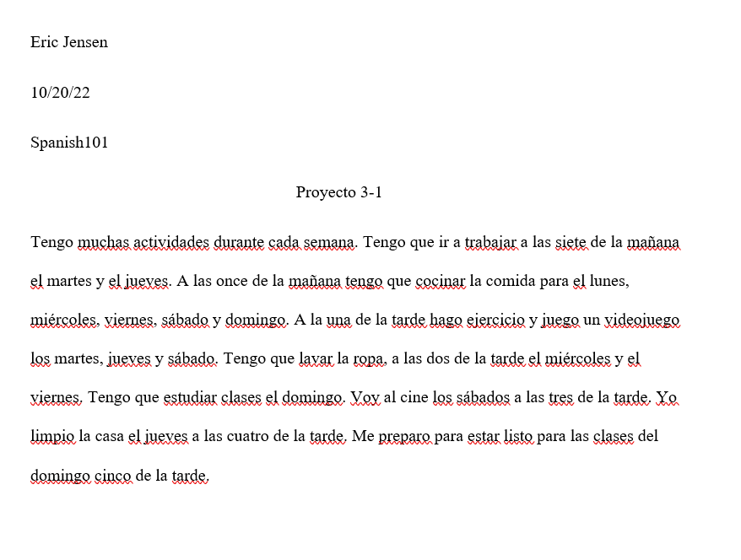Click the word "hago"

(446, 320)
